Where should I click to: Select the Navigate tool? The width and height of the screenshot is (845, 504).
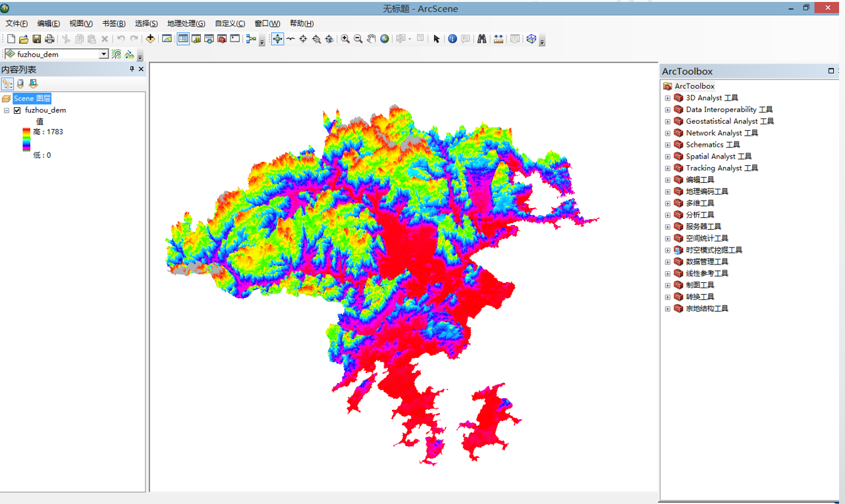tap(277, 39)
